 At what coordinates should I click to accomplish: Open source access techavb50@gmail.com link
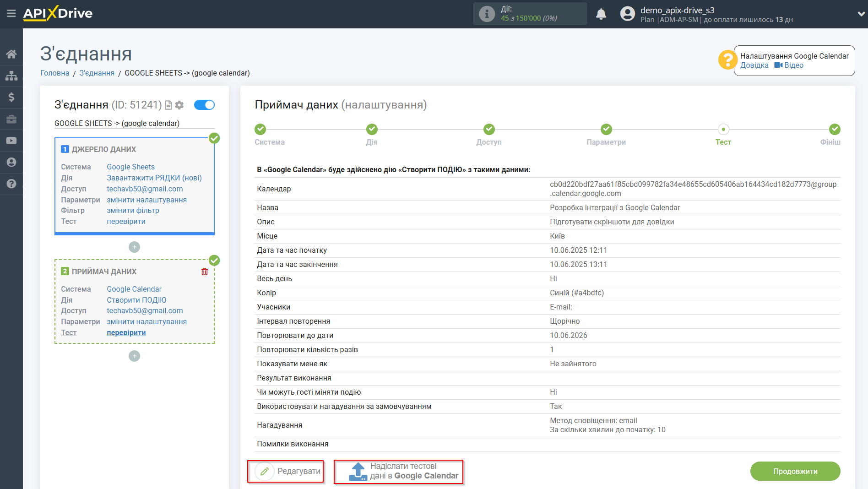coord(145,189)
